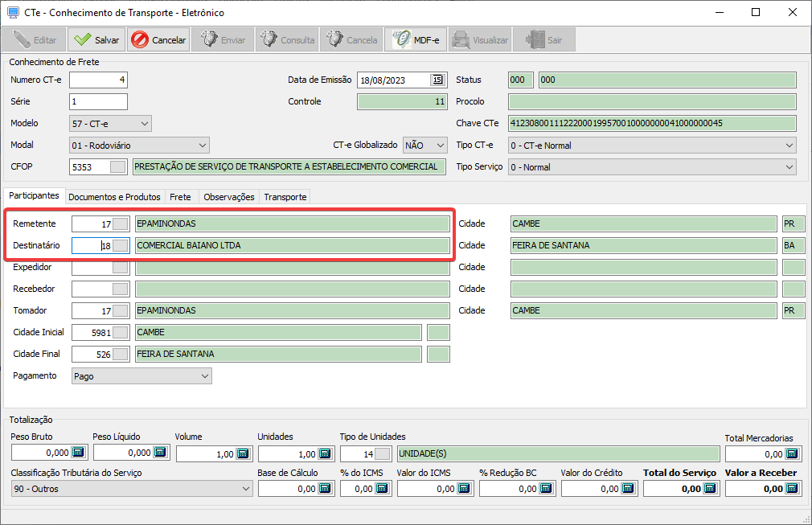The width and height of the screenshot is (812, 525).
Task: Open Tomador lookup button
Action: [x=120, y=310]
